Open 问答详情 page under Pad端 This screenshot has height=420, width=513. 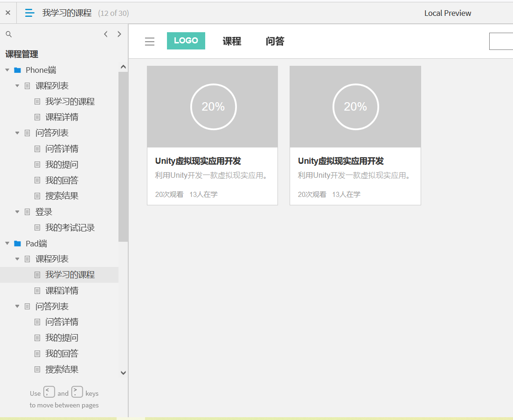click(x=62, y=322)
